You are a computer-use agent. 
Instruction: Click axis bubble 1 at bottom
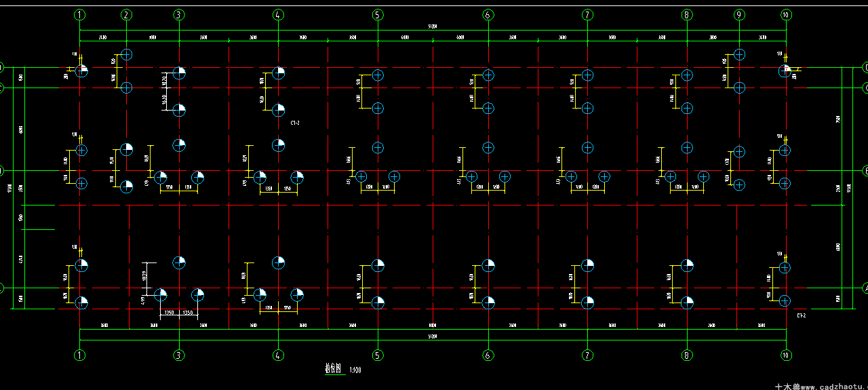pos(80,355)
